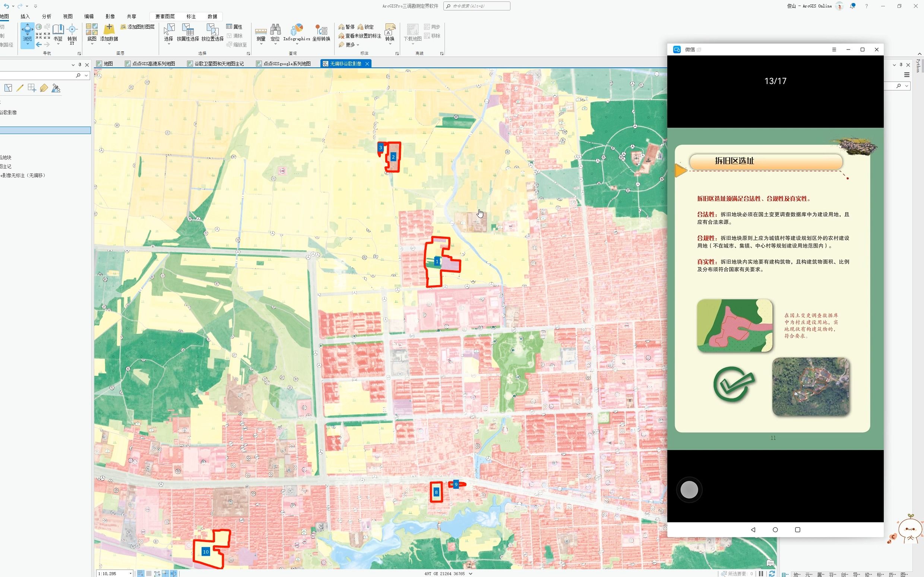The height and width of the screenshot is (577, 924).
Task: Switch to 地图 tab
Action: [109, 63]
